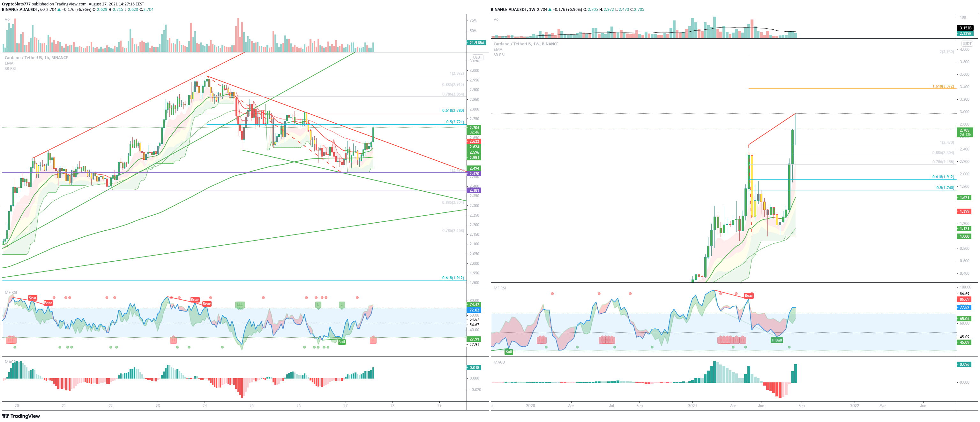
Task: Click the purple 2.470 price tag
Action: (x=474, y=174)
